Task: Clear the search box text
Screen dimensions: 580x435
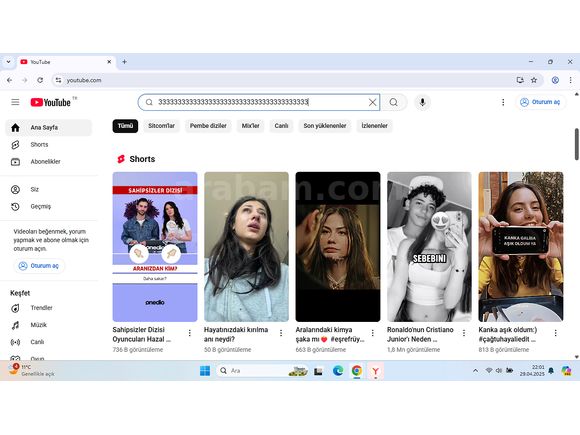Action: 372,102
